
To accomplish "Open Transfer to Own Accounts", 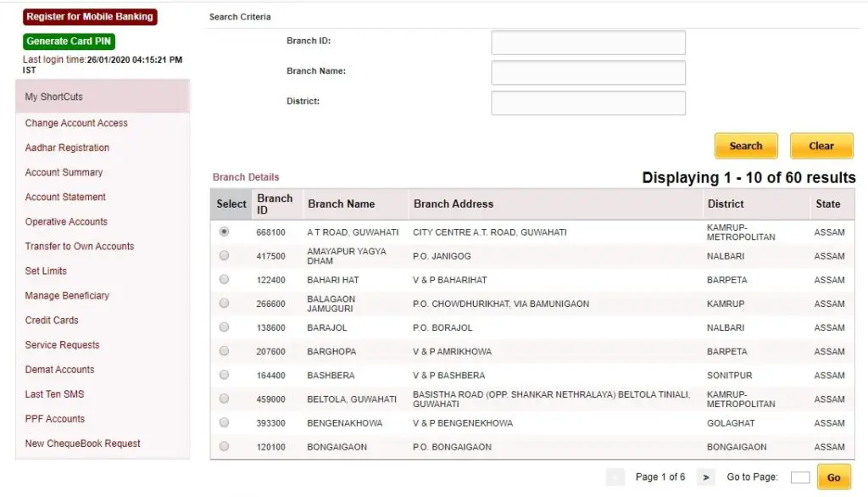I will pyautogui.click(x=79, y=246).
